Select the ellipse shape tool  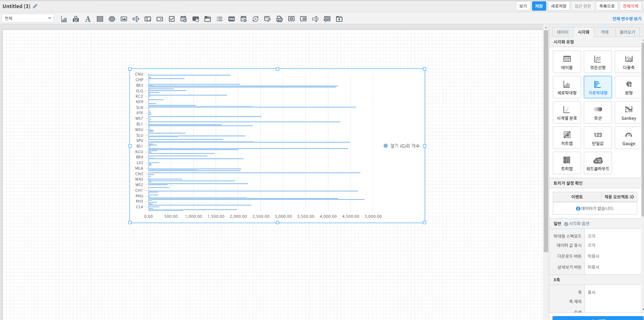coord(112,19)
